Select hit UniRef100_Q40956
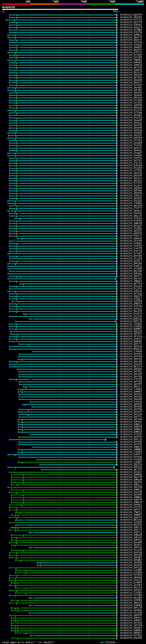Image resolution: width=146 pixels, height=644 pixels. 131,562
